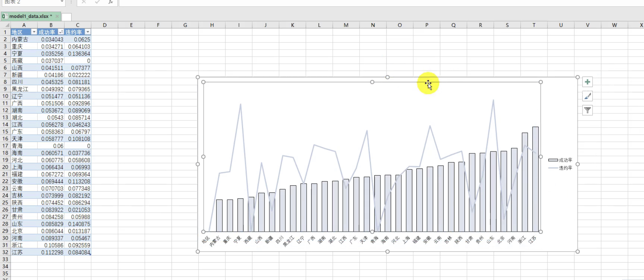Open the Chart Elements plus button
Screen dimensions: 644x280
[x=587, y=82]
